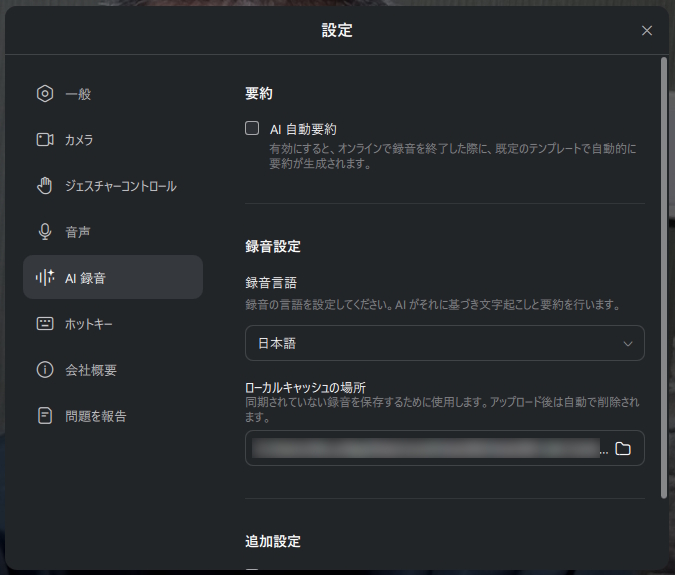This screenshot has width=675, height=575.
Task: Click the keyboard icon beside ホットキー
Action: (x=44, y=324)
